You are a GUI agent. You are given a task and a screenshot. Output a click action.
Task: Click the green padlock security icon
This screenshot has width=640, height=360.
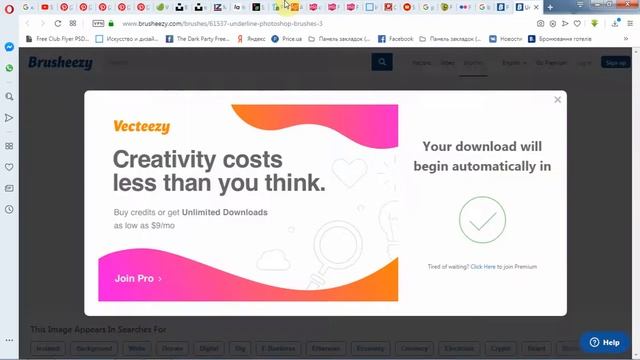111,24
